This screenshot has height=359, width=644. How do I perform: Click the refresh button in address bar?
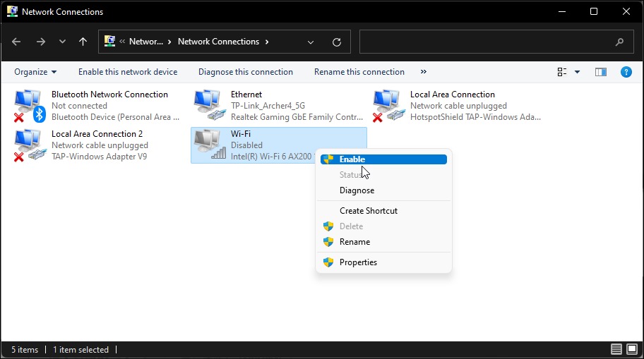337,42
